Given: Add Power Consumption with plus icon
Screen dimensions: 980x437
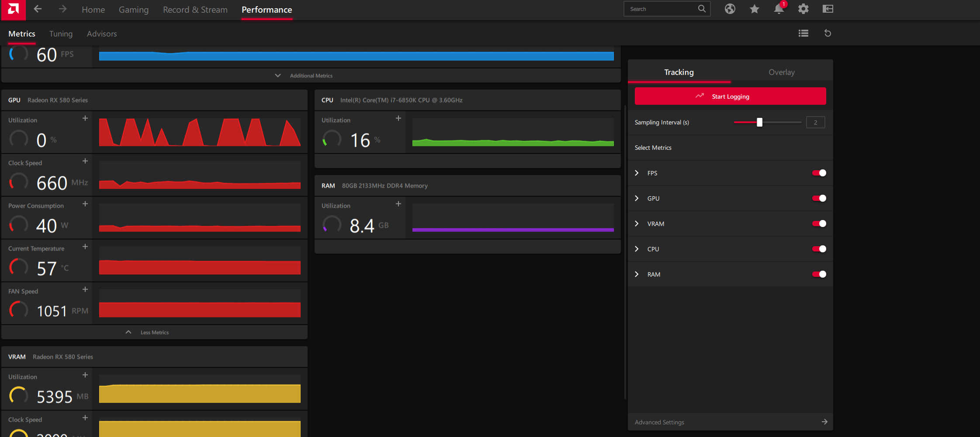Looking at the screenshot, I should pyautogui.click(x=85, y=204).
